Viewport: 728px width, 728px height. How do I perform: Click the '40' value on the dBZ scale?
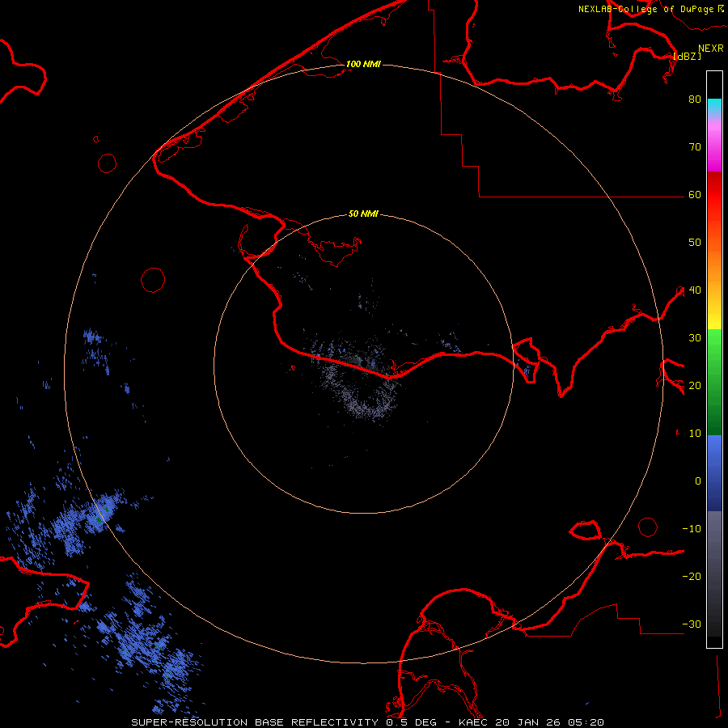(695, 290)
